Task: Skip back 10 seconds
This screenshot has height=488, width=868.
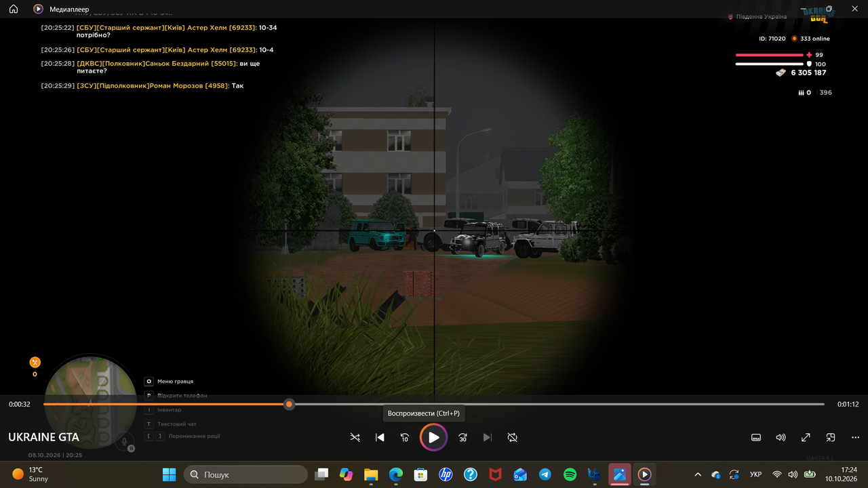Action: click(405, 438)
